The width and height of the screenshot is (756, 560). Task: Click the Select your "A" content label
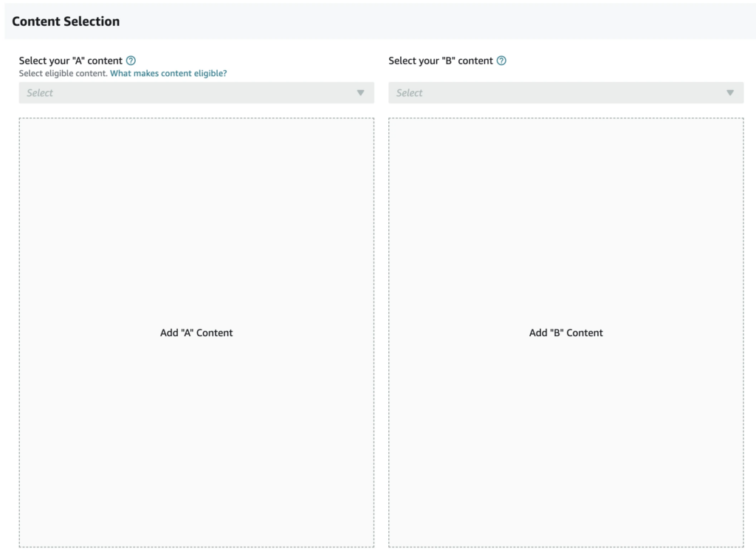point(70,61)
